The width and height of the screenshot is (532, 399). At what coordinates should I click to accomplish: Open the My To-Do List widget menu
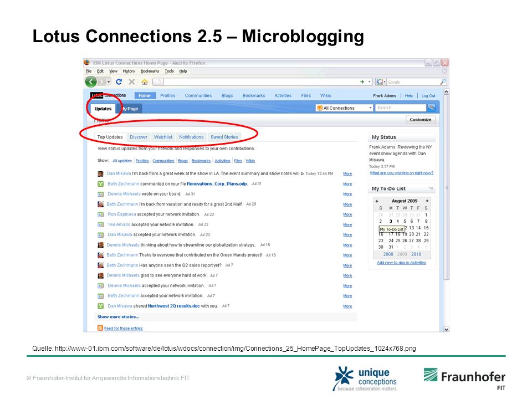pos(431,188)
